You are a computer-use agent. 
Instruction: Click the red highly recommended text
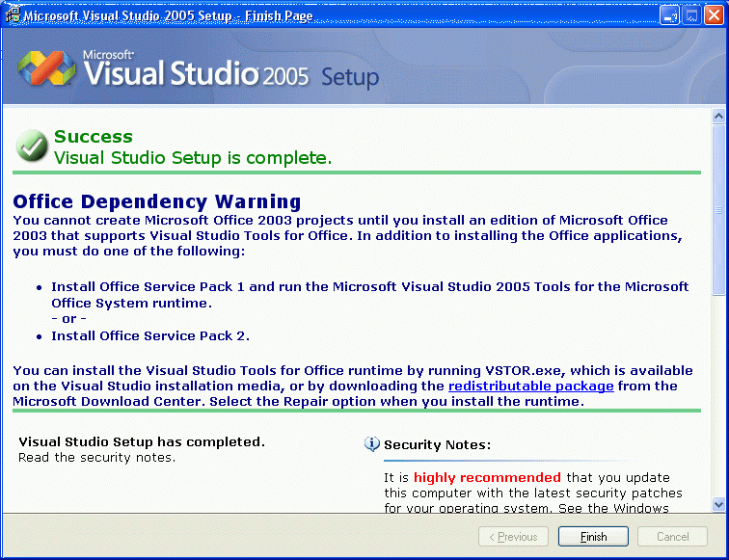coord(487,477)
